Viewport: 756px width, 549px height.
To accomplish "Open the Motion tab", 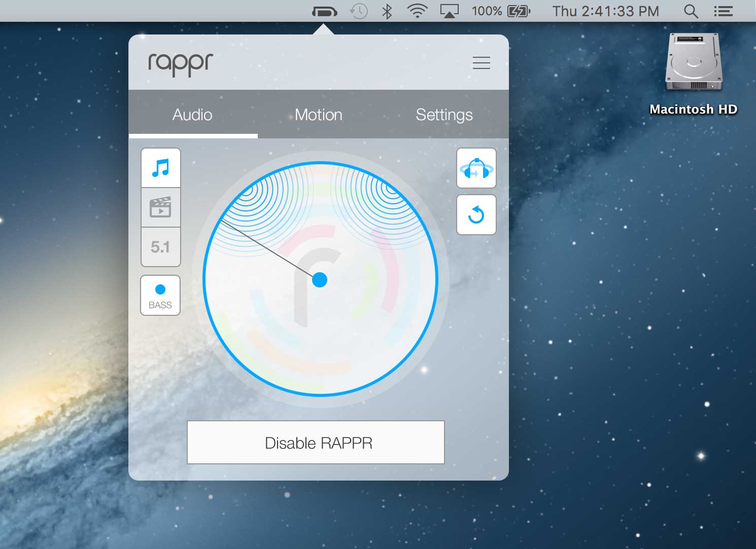I will [x=319, y=115].
